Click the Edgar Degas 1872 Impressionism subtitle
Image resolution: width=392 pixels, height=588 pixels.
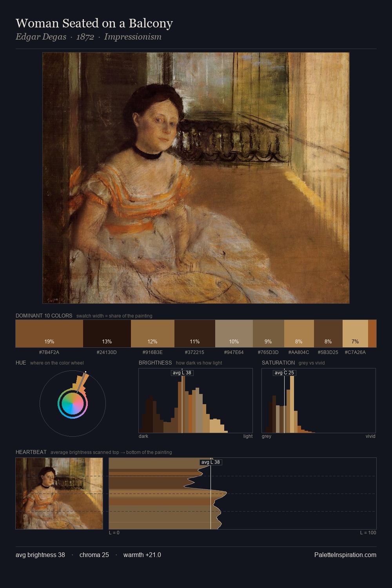pyautogui.click(x=89, y=37)
